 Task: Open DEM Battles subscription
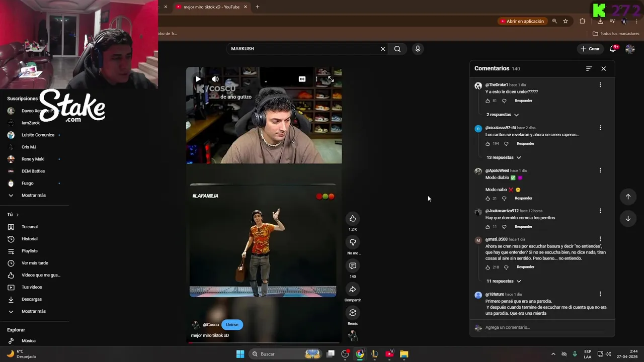coord(33,171)
